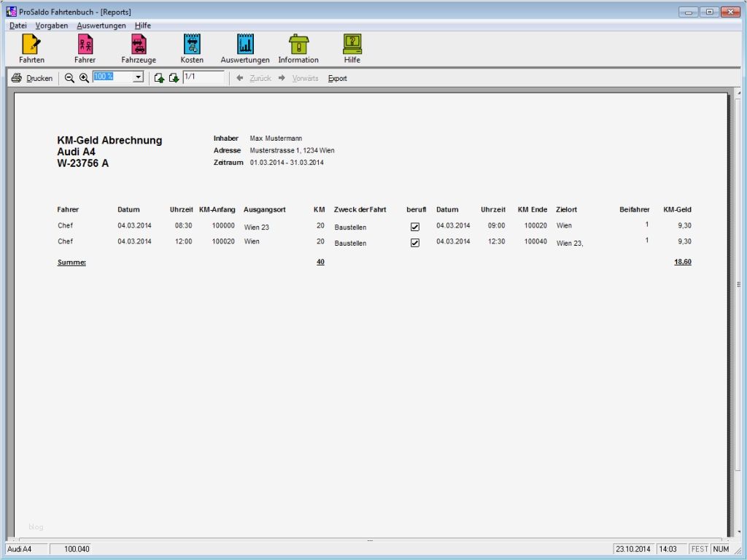Click the Musterstrasse 1, 1234 Wien address
This screenshot has height=560, width=747.
click(292, 150)
